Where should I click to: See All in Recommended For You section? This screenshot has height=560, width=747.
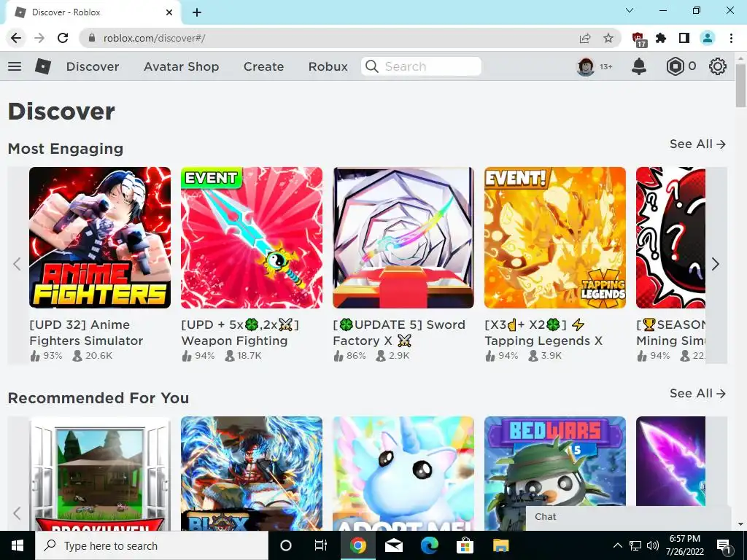click(697, 393)
